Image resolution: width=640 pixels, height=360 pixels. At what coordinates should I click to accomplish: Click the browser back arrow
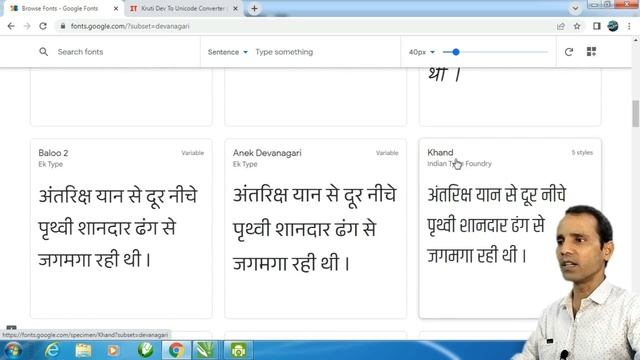pos(11,26)
